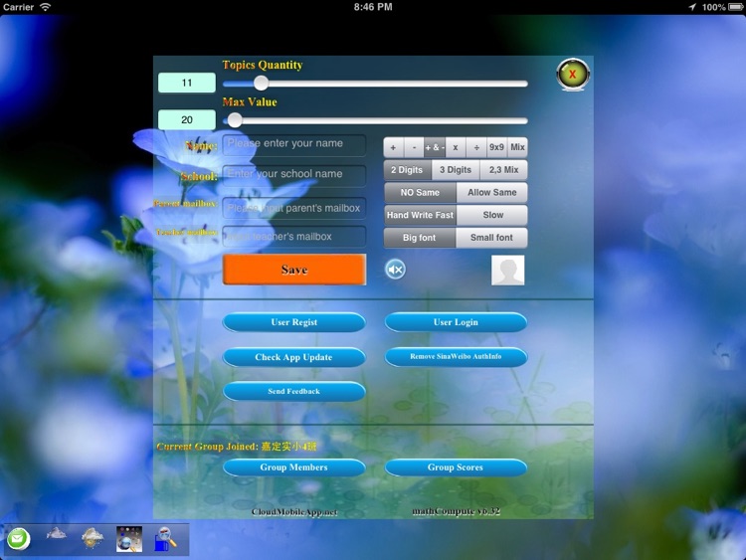The height and width of the screenshot is (560, 746).
Task: Select the Slow handwriting mode
Action: tap(492, 215)
